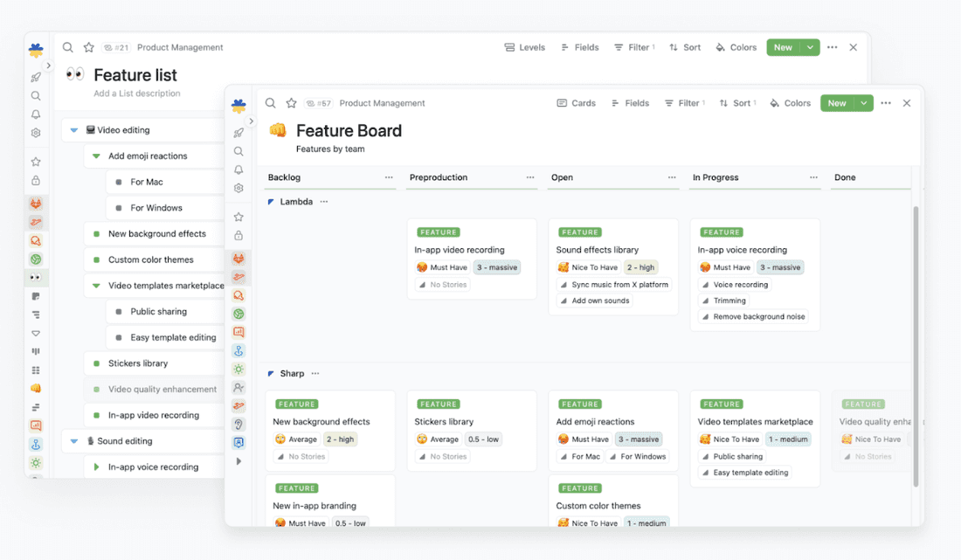961x560 pixels.
Task: Open the Cards menu on Feature Board
Action: 576,102
